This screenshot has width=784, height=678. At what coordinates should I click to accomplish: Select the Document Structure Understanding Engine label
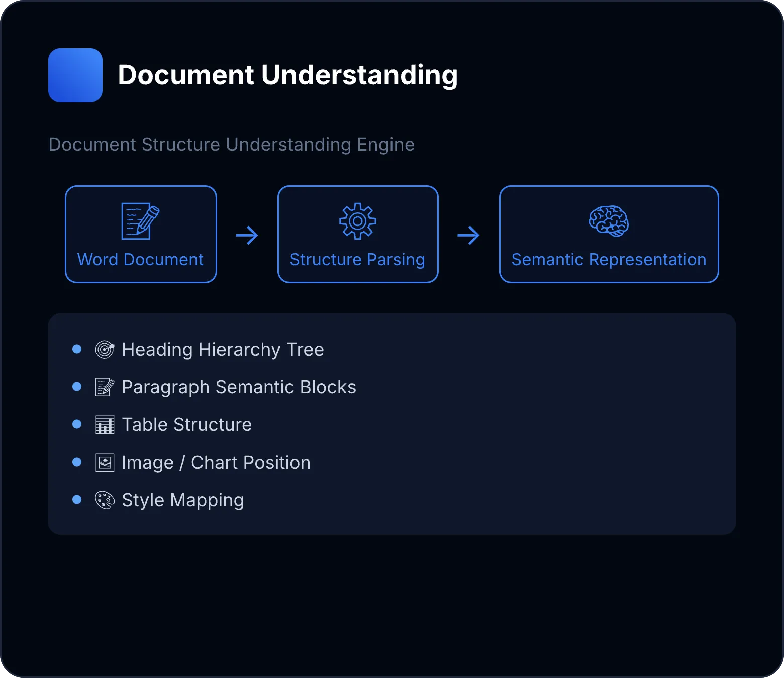click(x=231, y=145)
